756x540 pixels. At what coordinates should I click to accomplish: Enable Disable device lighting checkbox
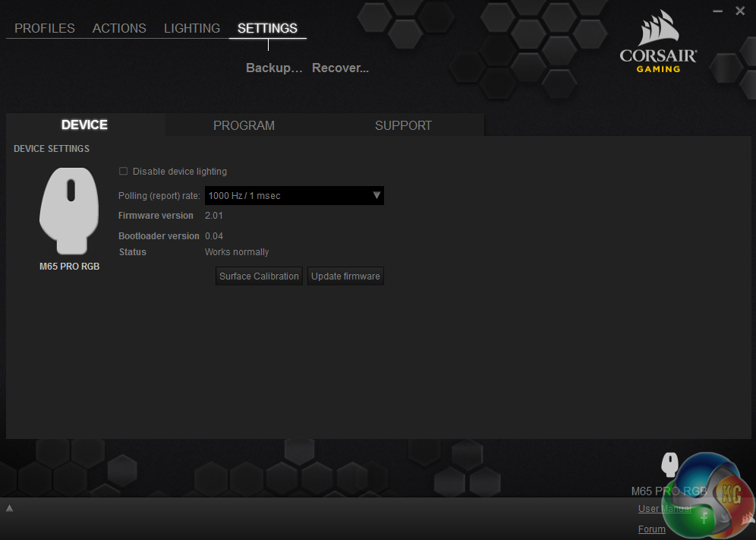(x=124, y=172)
